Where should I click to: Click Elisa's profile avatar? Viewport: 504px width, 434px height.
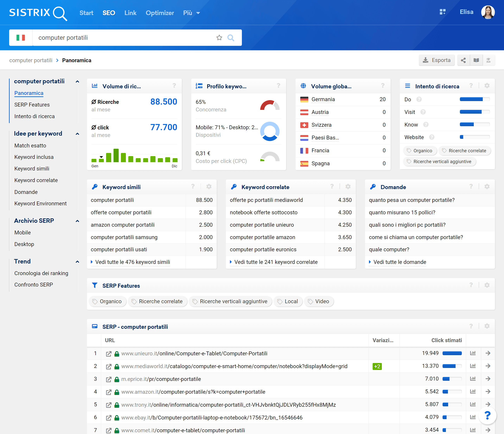[x=488, y=12]
